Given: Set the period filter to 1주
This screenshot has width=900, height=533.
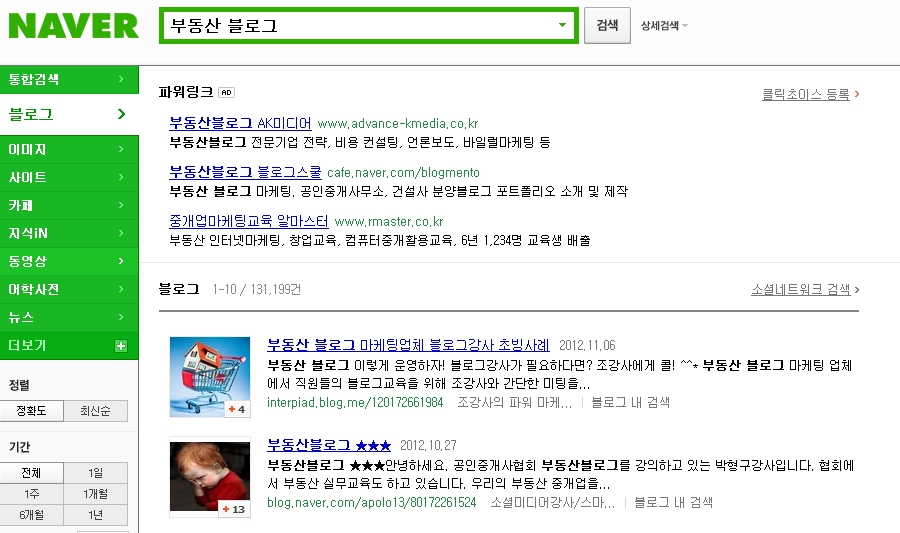Looking at the screenshot, I should (32, 494).
